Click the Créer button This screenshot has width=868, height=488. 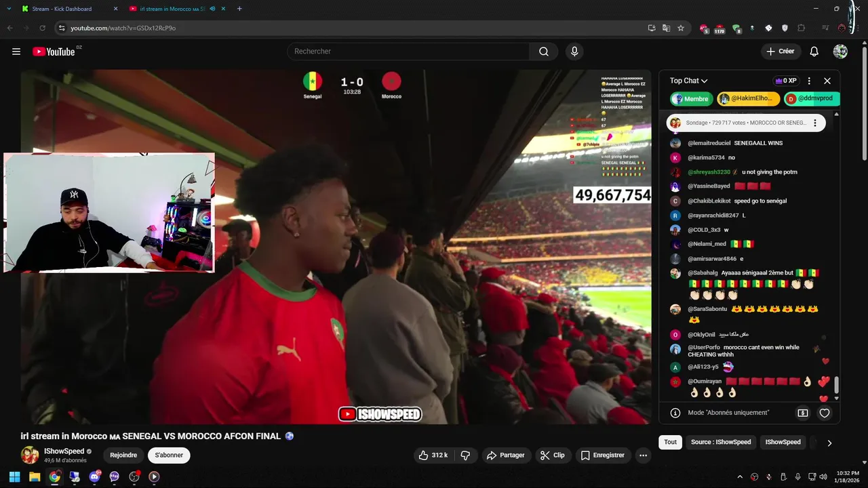781,52
